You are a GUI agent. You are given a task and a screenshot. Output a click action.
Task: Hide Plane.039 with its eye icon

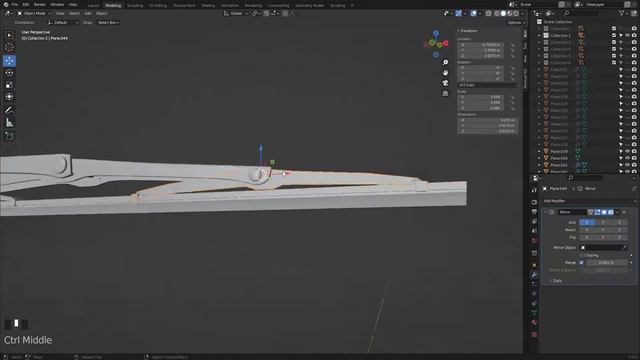click(627, 151)
